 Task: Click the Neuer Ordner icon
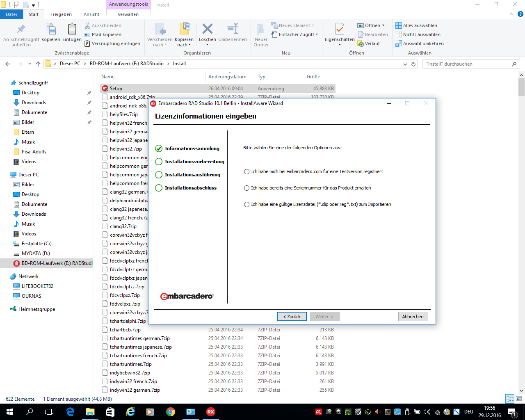(x=261, y=35)
